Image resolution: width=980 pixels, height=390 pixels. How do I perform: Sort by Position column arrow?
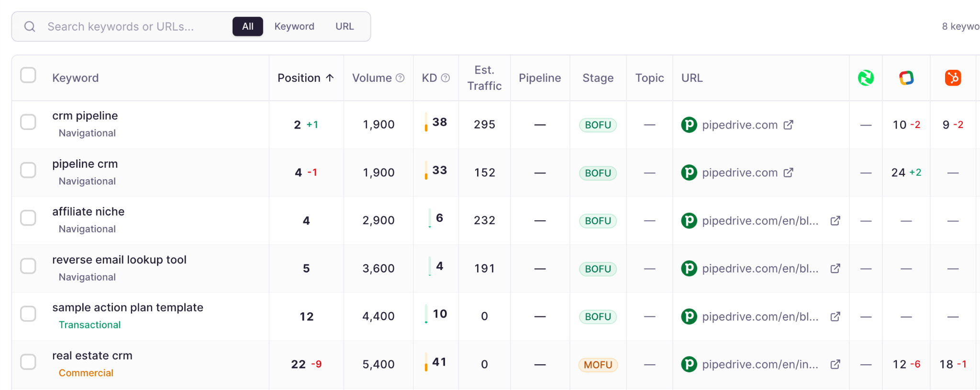(330, 78)
